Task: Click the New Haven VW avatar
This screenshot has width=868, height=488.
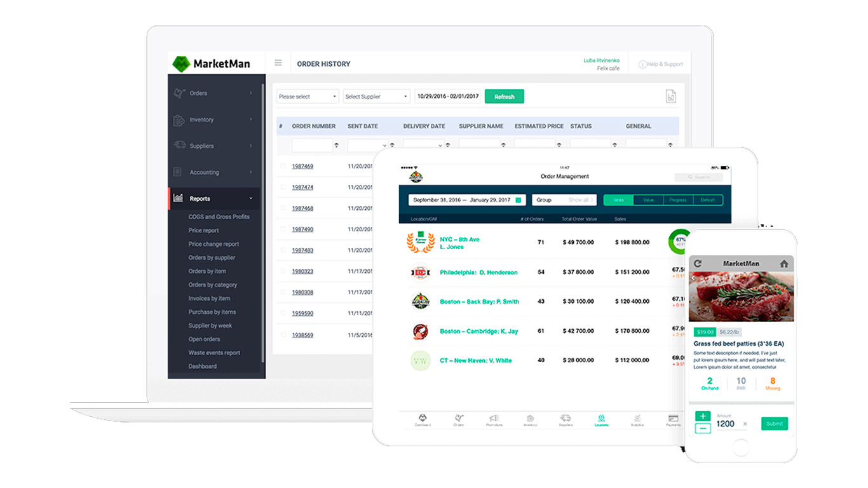Action: click(421, 360)
